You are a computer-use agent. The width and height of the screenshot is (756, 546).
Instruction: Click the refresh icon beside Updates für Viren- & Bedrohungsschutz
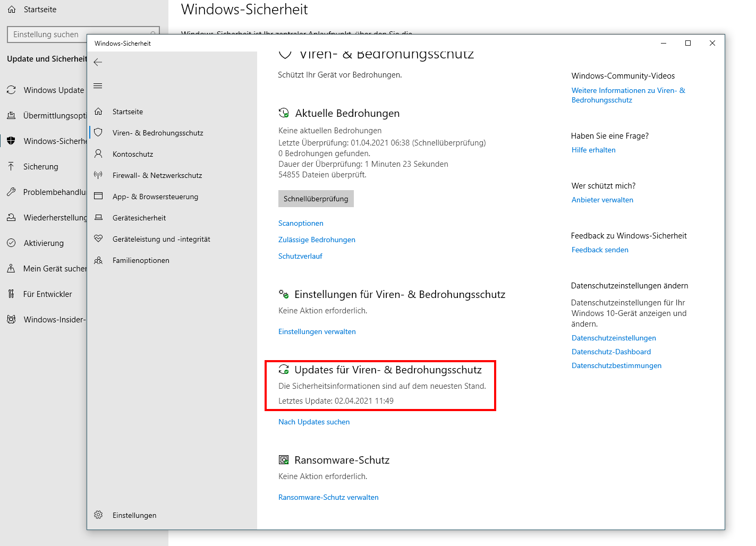(284, 370)
